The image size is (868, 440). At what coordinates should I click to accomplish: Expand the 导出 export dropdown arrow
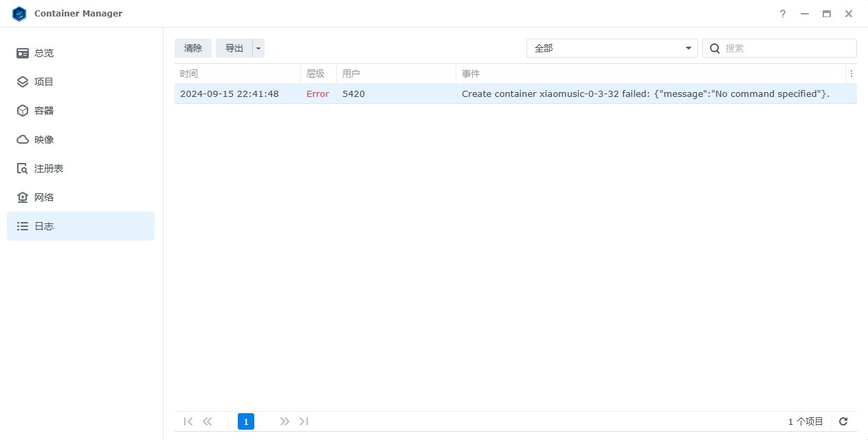258,48
